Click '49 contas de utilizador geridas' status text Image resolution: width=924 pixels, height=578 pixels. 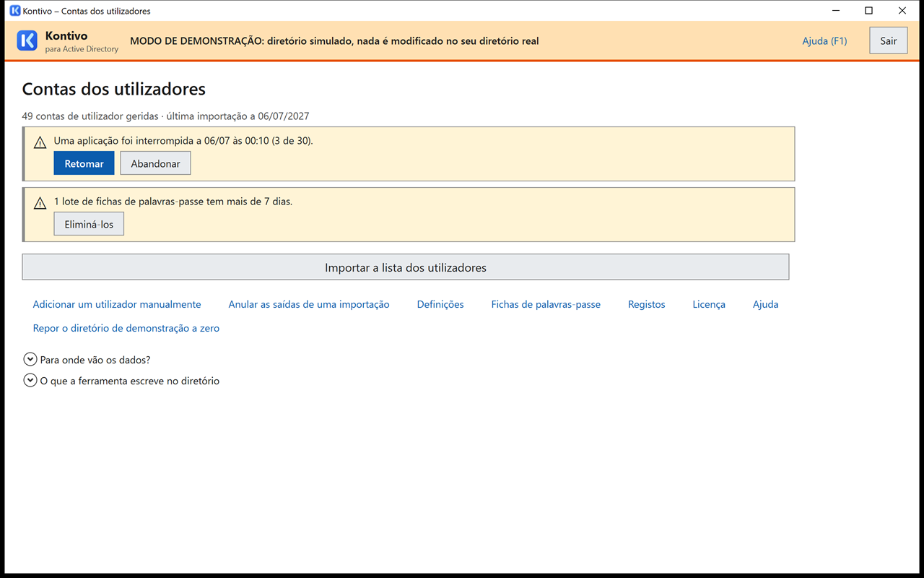90,116
